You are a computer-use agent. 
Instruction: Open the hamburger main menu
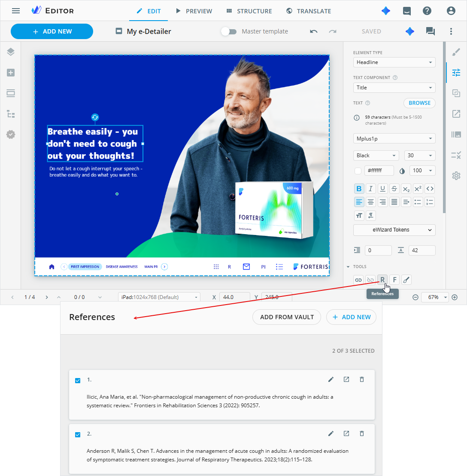coord(16,11)
